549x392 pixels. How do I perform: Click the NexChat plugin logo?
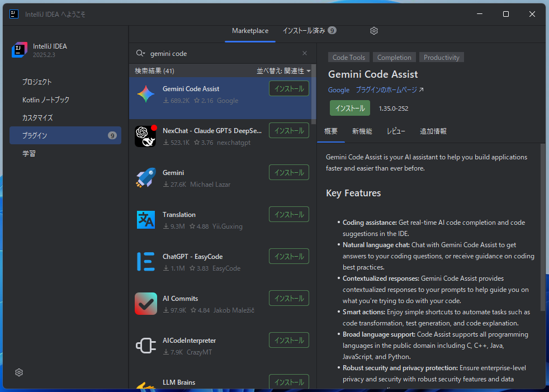click(146, 136)
